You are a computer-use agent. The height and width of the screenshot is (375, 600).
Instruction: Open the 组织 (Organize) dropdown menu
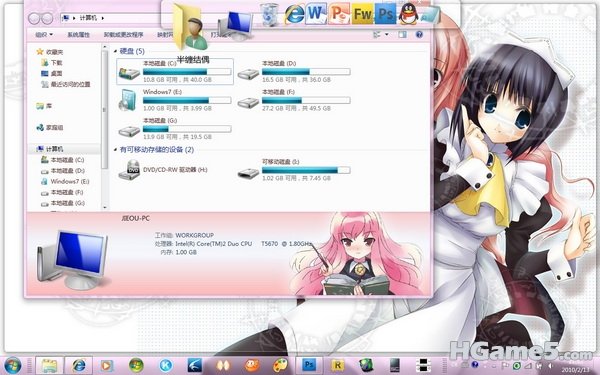pos(44,34)
